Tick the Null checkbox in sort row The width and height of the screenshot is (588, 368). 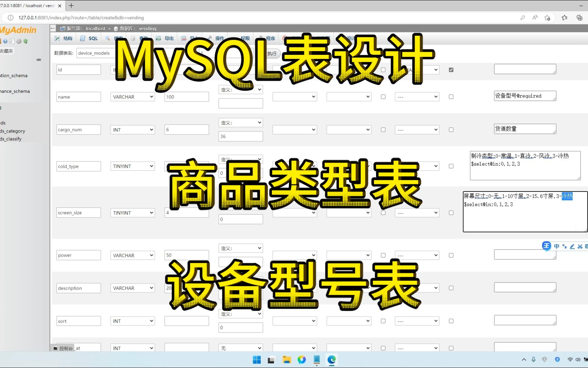pyautogui.click(x=383, y=321)
